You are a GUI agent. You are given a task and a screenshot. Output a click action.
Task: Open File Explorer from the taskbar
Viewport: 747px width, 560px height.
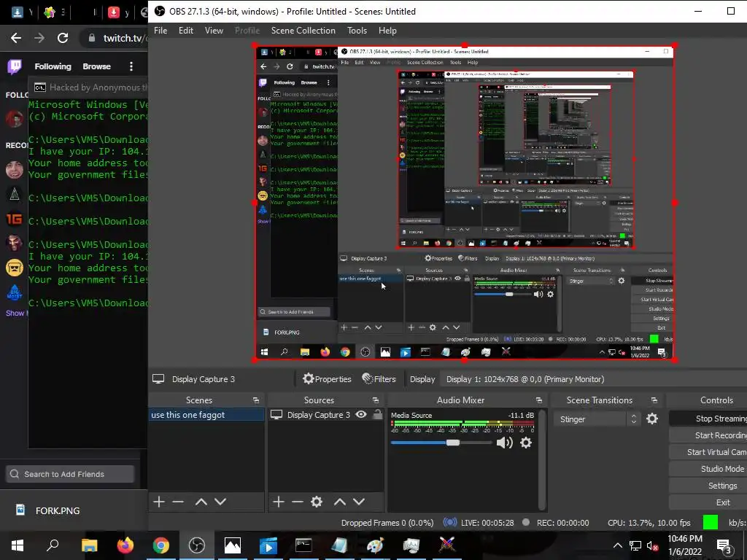(90, 545)
